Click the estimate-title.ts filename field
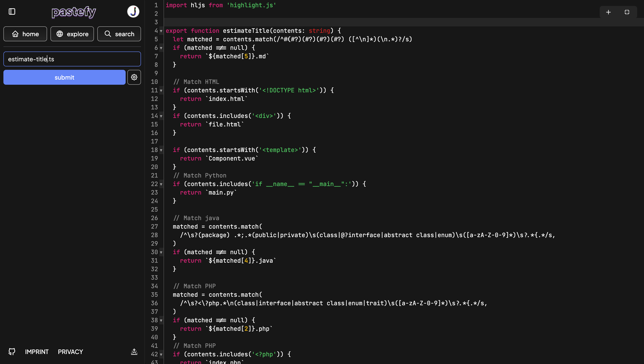The height and width of the screenshot is (364, 644). click(72, 59)
